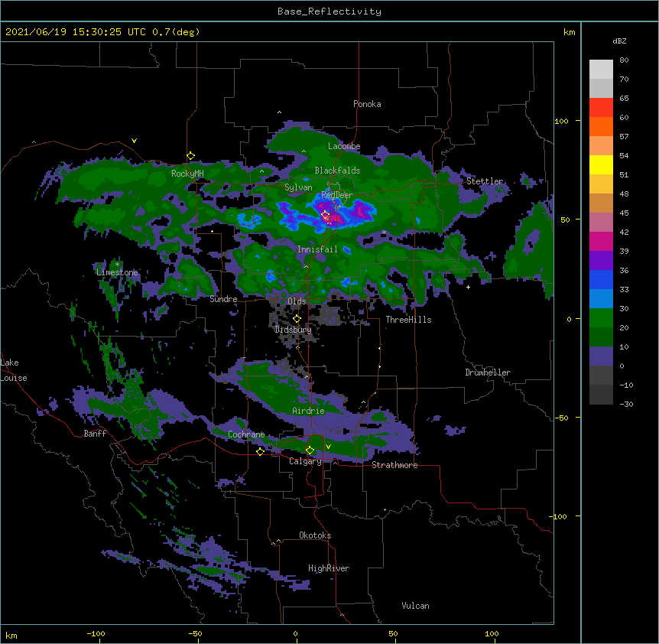Click the Vulcan label
This screenshot has width=659, height=644.
[415, 606]
